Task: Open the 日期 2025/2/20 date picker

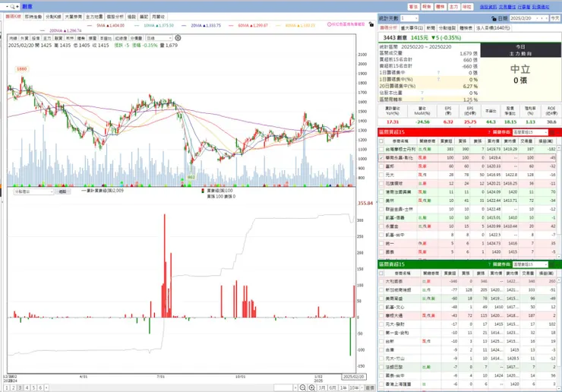Action: [x=529, y=18]
